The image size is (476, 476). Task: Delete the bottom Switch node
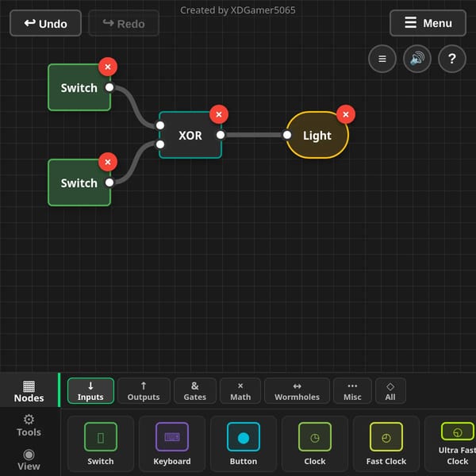[x=108, y=162]
